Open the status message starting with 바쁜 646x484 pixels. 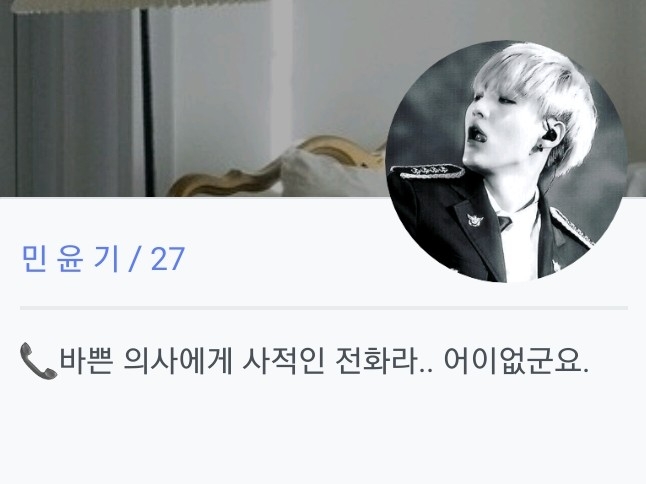304,361
